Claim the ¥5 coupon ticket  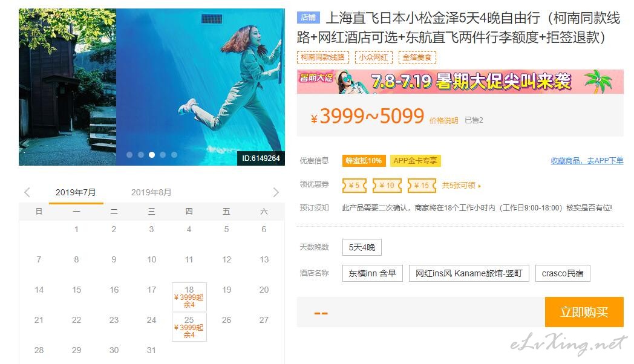click(x=354, y=186)
